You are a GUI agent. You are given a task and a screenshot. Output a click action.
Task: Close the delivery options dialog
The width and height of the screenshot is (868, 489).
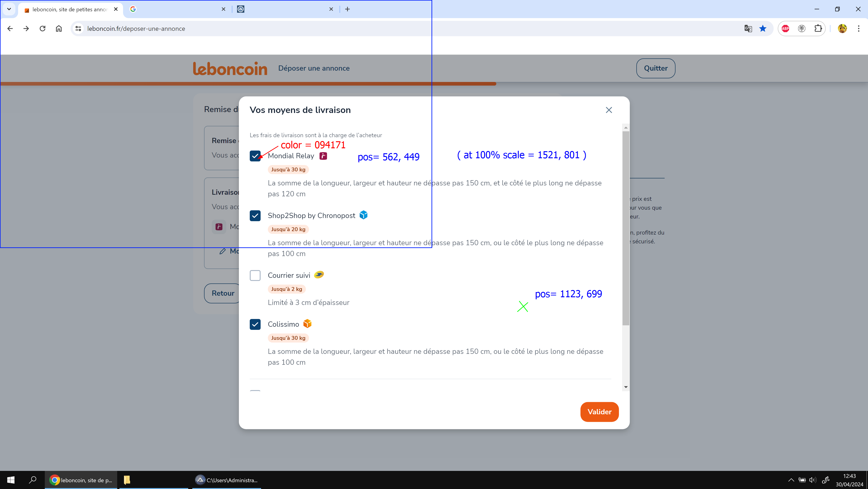click(x=609, y=110)
